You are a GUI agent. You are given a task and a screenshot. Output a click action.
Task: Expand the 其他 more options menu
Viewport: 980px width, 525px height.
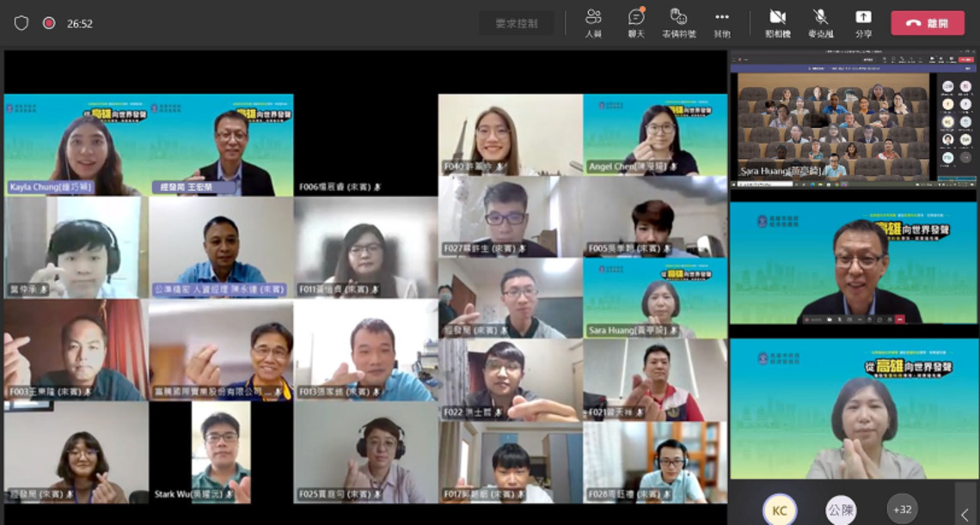coord(722,23)
